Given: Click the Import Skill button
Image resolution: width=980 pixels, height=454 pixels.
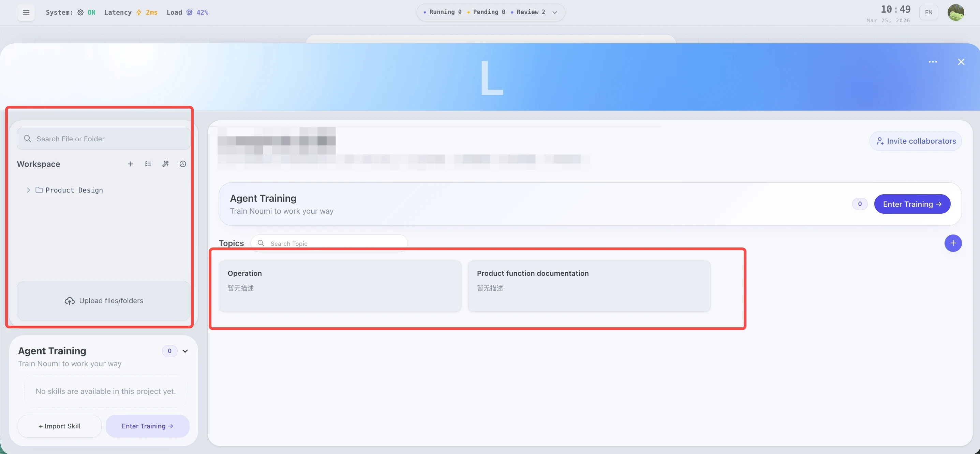Looking at the screenshot, I should [59, 426].
